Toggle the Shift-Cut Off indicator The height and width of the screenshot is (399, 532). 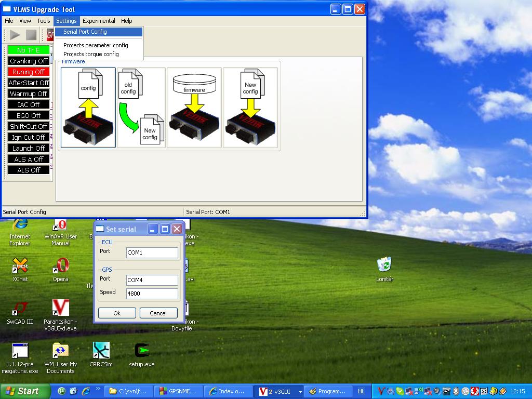(x=29, y=126)
